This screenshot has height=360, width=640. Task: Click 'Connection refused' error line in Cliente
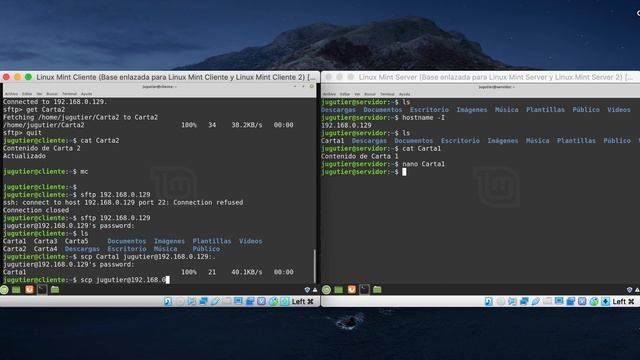click(123, 202)
